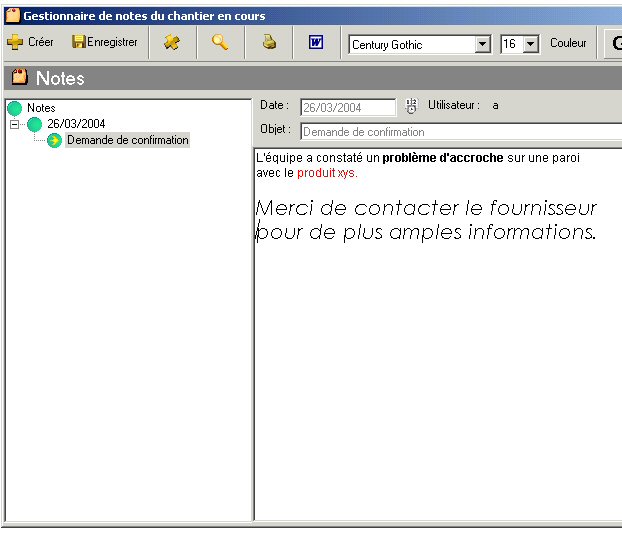Select the Notes root node in tree
622x534 pixels.
41,108
